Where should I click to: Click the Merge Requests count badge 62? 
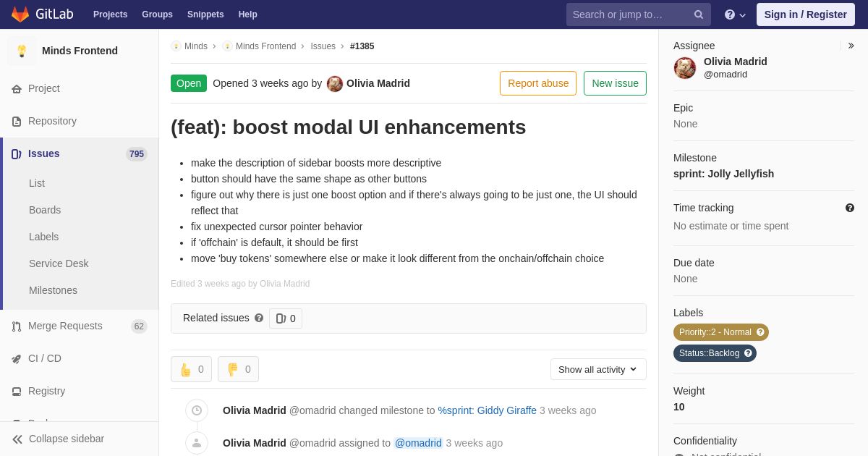tap(139, 326)
